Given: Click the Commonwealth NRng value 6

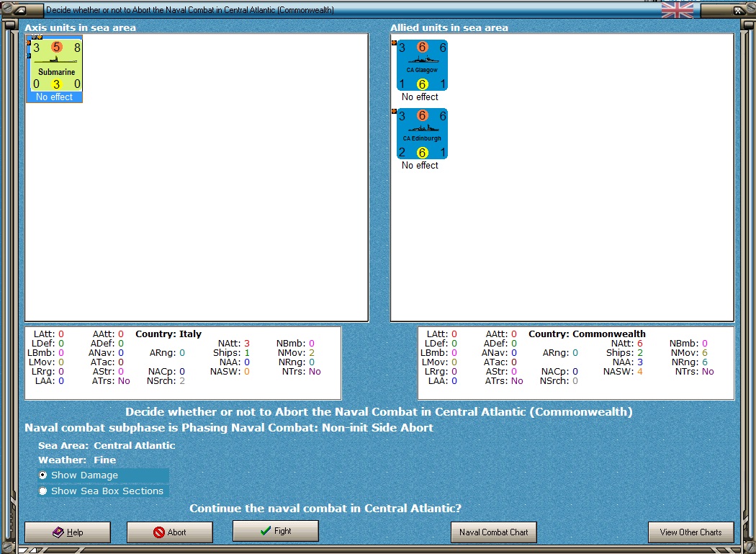Looking at the screenshot, I should (704, 362).
